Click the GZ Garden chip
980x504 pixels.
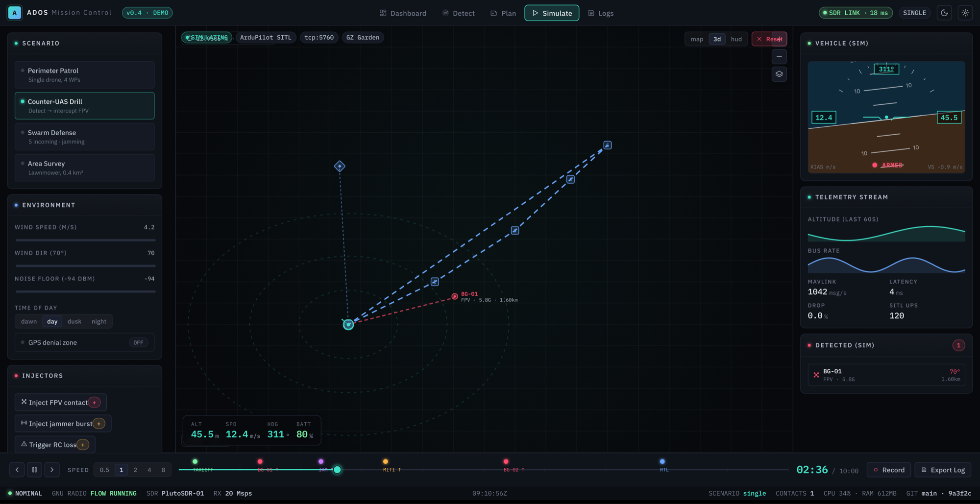pos(363,38)
